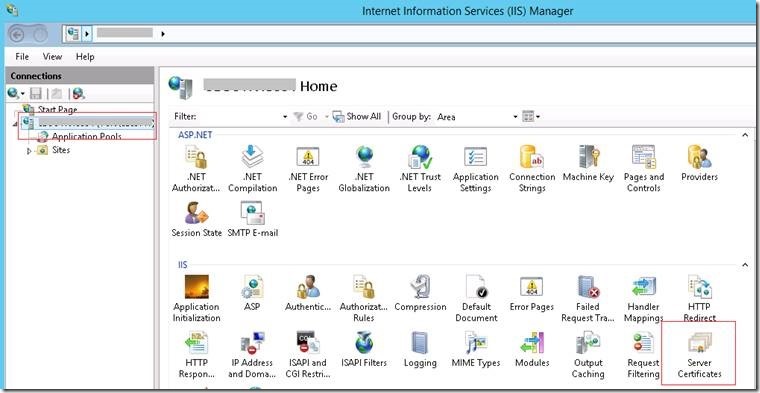Open ISAPI Filters feature
The width and height of the screenshot is (760, 393).
pyautogui.click(x=364, y=349)
